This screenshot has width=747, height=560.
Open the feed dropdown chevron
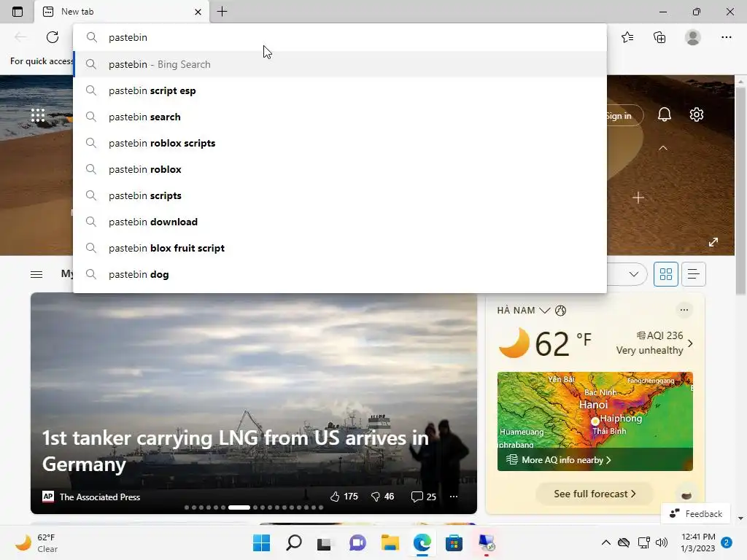634,274
